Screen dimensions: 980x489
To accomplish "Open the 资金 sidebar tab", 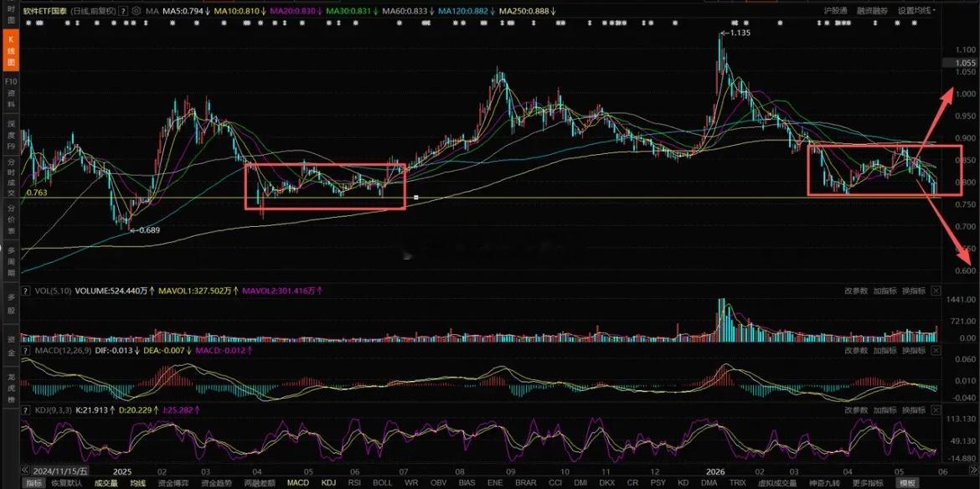I will click(10, 345).
